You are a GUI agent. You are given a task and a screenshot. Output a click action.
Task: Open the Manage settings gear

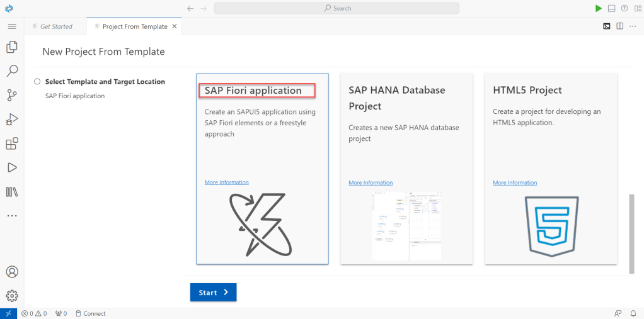(x=11, y=296)
